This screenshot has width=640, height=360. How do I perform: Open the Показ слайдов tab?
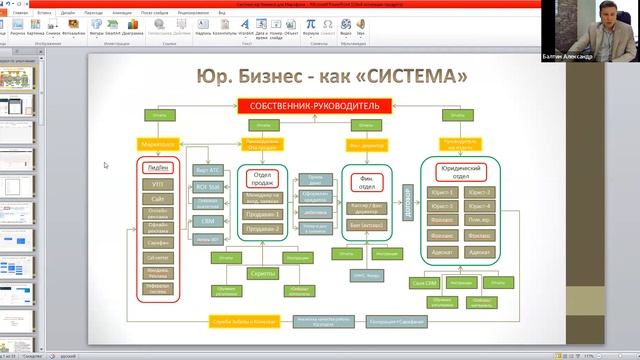pos(154,13)
